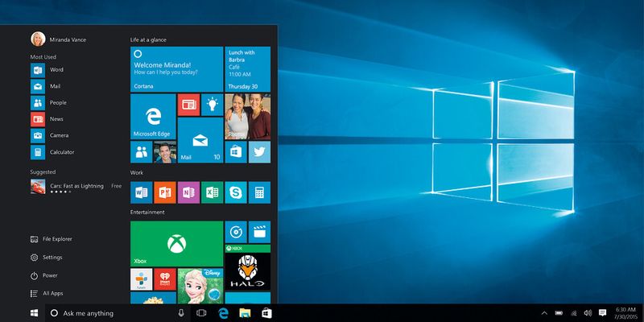Open the Store from the taskbar
The width and height of the screenshot is (644, 322).
pyautogui.click(x=267, y=313)
